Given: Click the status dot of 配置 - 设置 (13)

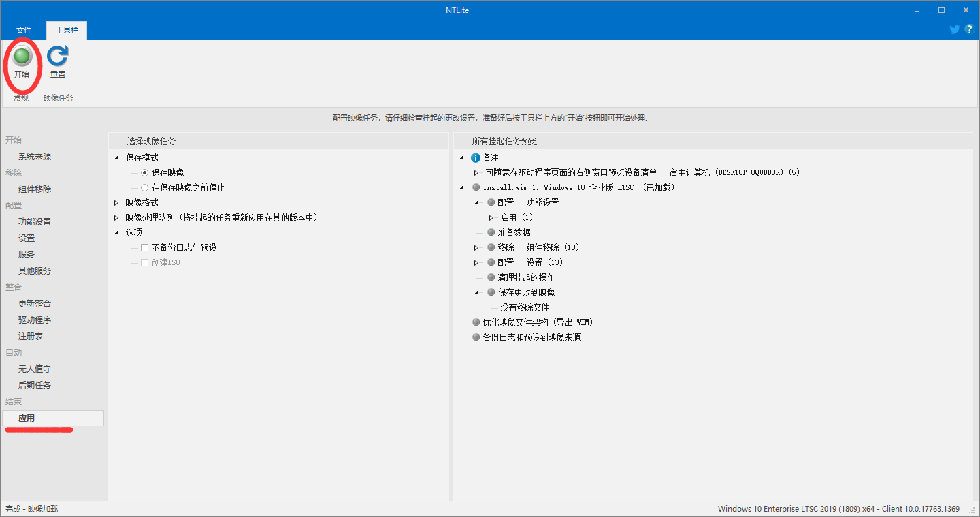Looking at the screenshot, I should [491, 262].
